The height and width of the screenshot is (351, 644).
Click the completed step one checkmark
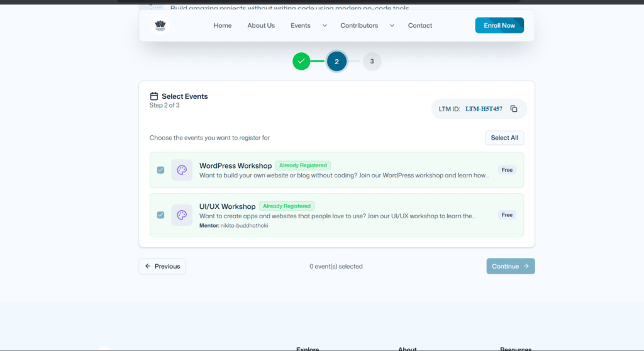click(x=301, y=62)
